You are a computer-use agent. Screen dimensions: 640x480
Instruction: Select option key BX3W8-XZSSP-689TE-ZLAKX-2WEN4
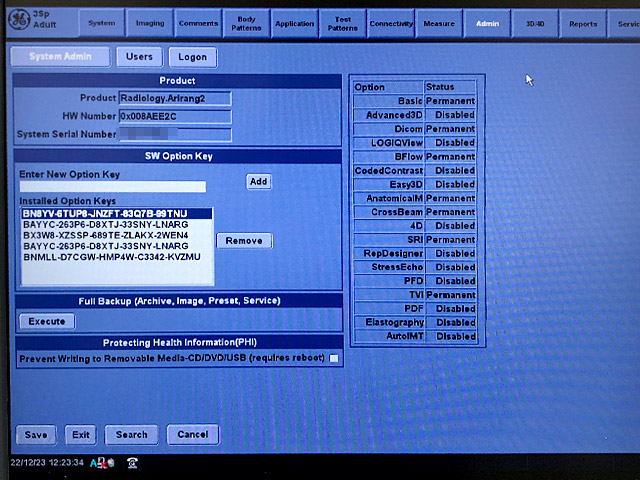click(x=117, y=235)
